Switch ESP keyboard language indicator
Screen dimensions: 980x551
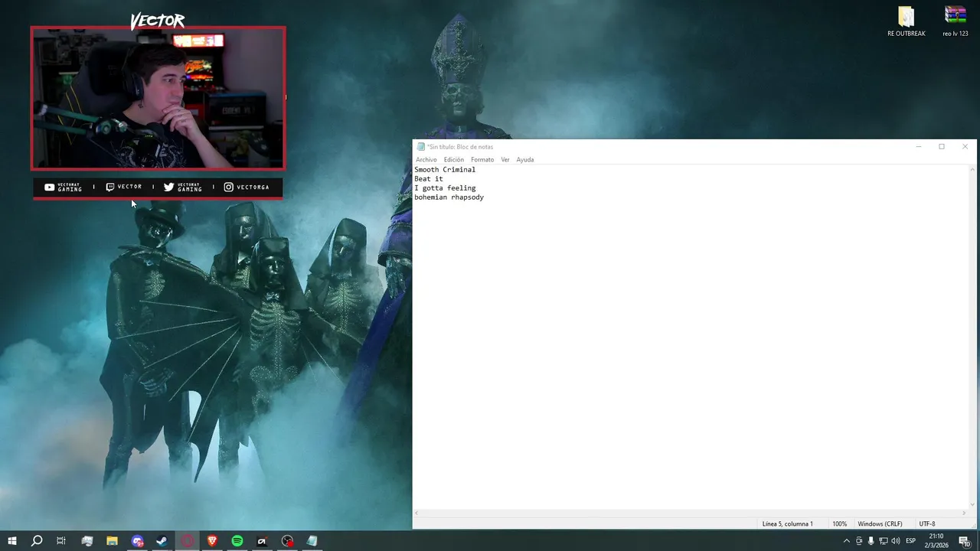tap(911, 541)
